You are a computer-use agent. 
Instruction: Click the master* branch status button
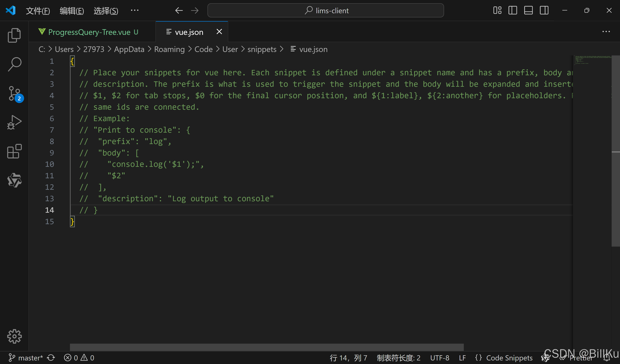[26, 358]
